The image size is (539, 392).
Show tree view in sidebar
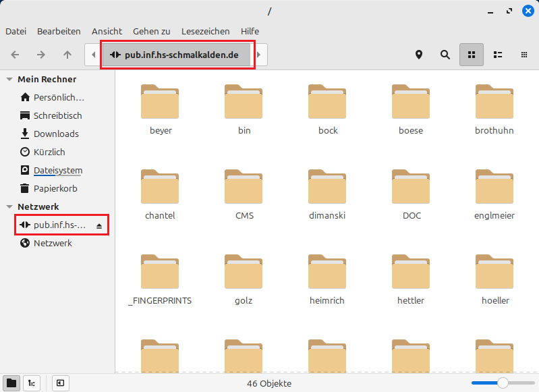pos(31,383)
